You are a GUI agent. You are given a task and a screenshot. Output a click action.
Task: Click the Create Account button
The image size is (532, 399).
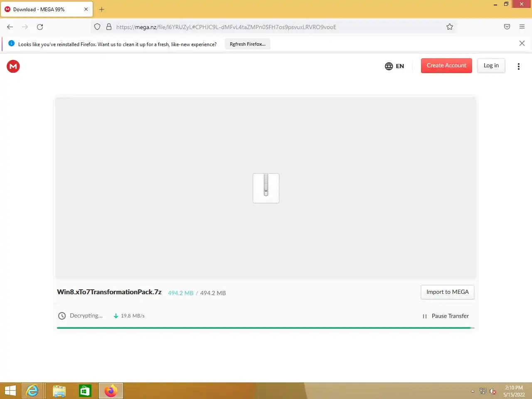coord(446,66)
